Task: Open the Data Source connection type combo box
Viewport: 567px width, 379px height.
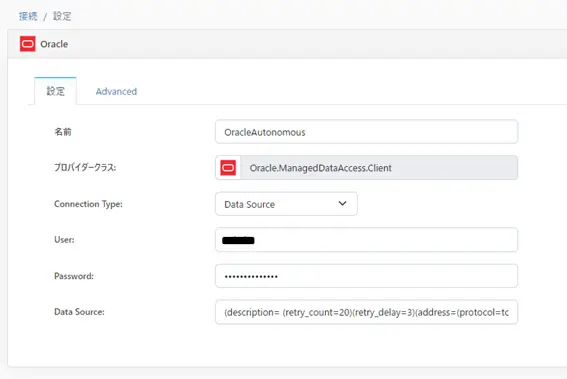Action: (286, 204)
